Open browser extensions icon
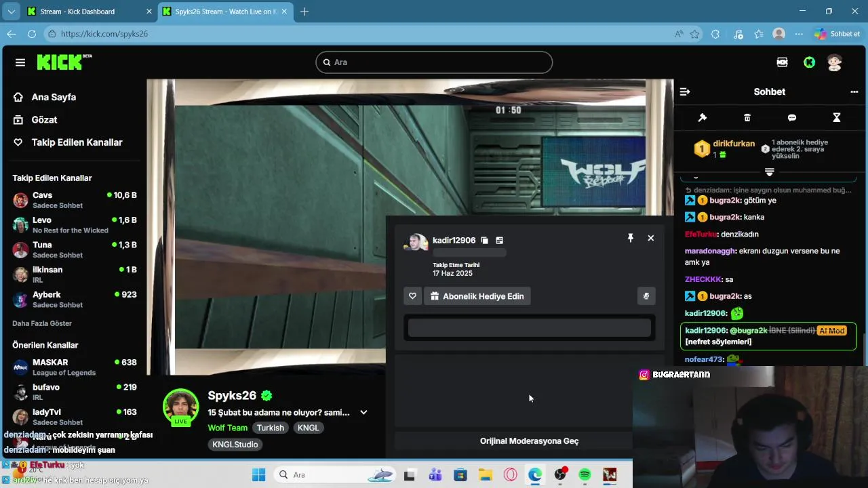 coord(715,34)
